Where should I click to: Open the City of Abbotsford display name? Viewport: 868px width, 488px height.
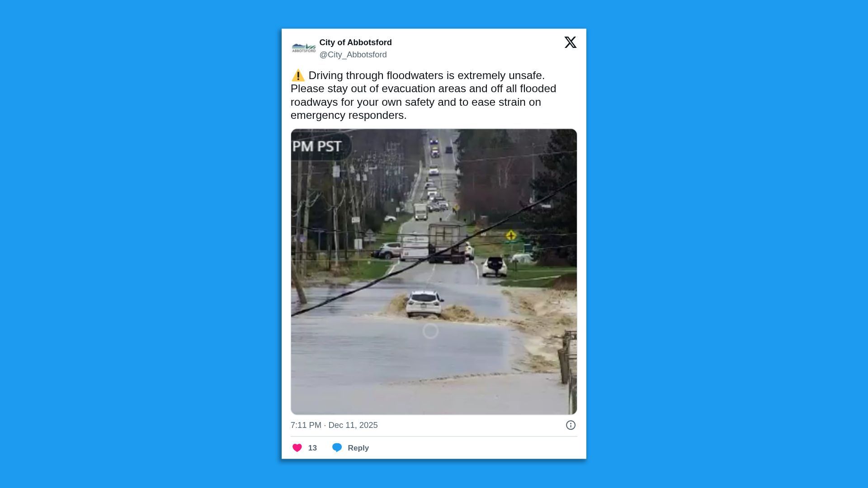355,42
